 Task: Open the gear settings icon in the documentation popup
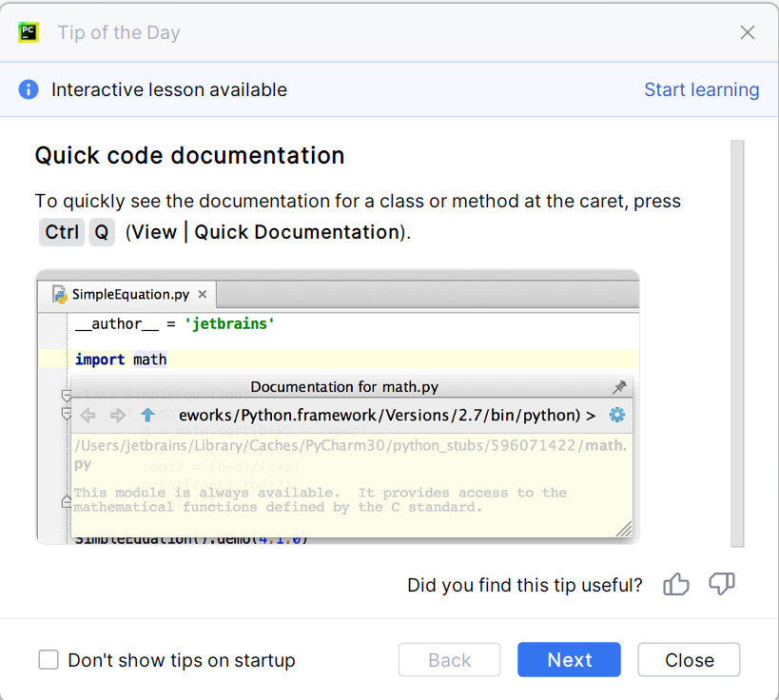tap(617, 415)
